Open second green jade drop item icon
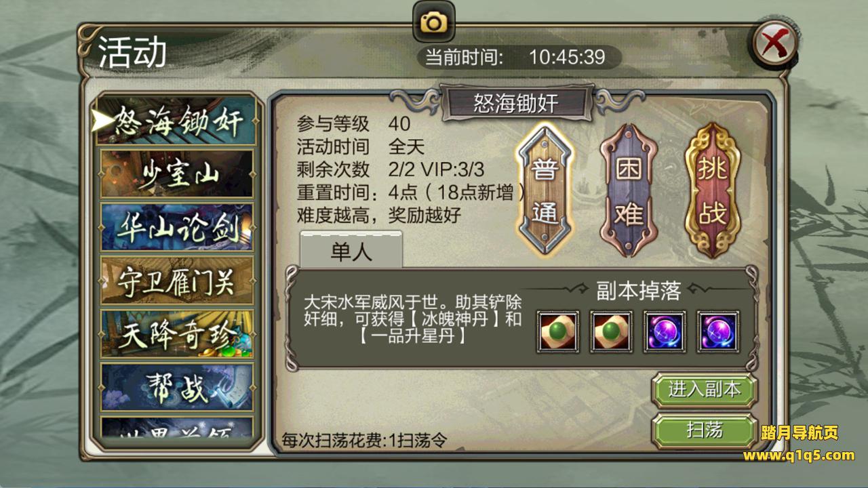The height and width of the screenshot is (488, 868). [612, 331]
